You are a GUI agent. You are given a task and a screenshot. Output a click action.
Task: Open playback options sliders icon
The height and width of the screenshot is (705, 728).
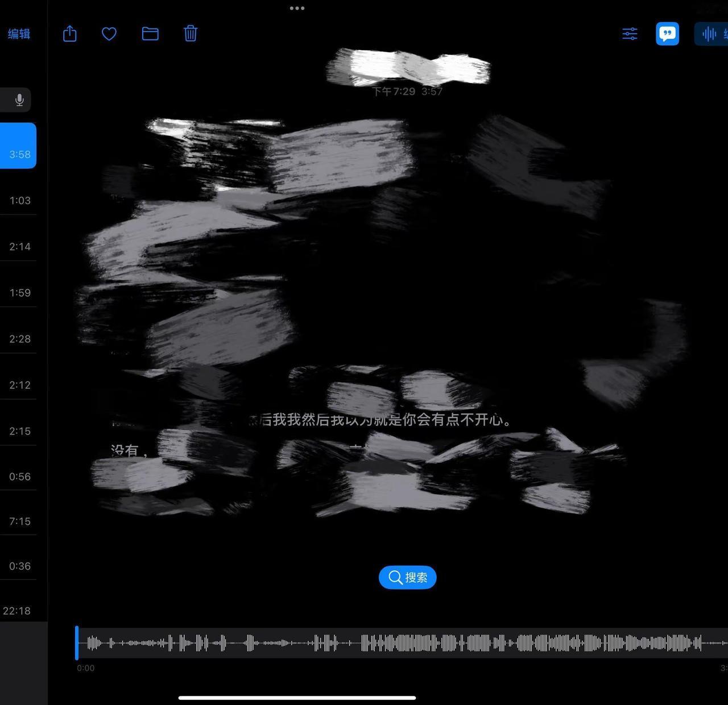pyautogui.click(x=630, y=34)
